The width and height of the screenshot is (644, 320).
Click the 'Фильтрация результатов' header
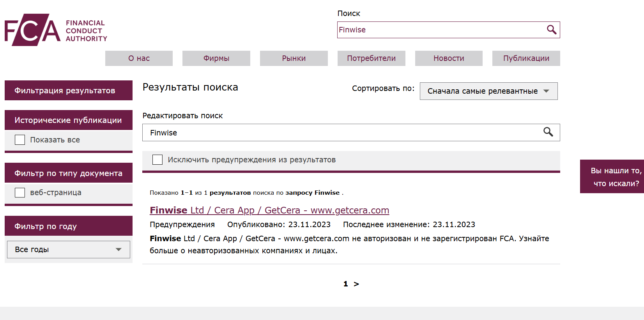click(x=69, y=91)
